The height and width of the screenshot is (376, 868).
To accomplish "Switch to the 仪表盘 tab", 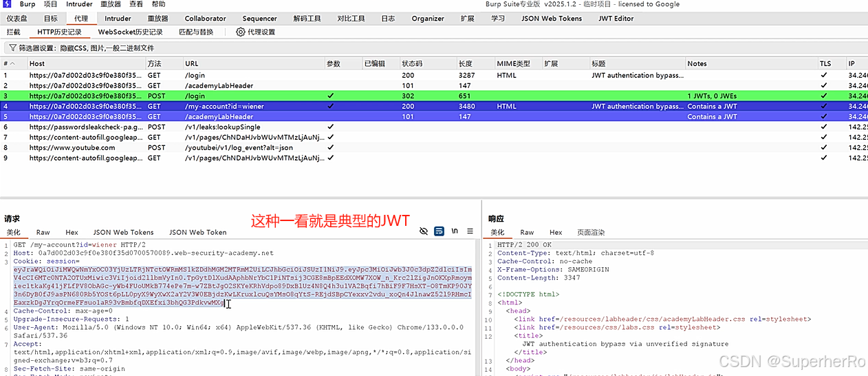I will pos(17,19).
